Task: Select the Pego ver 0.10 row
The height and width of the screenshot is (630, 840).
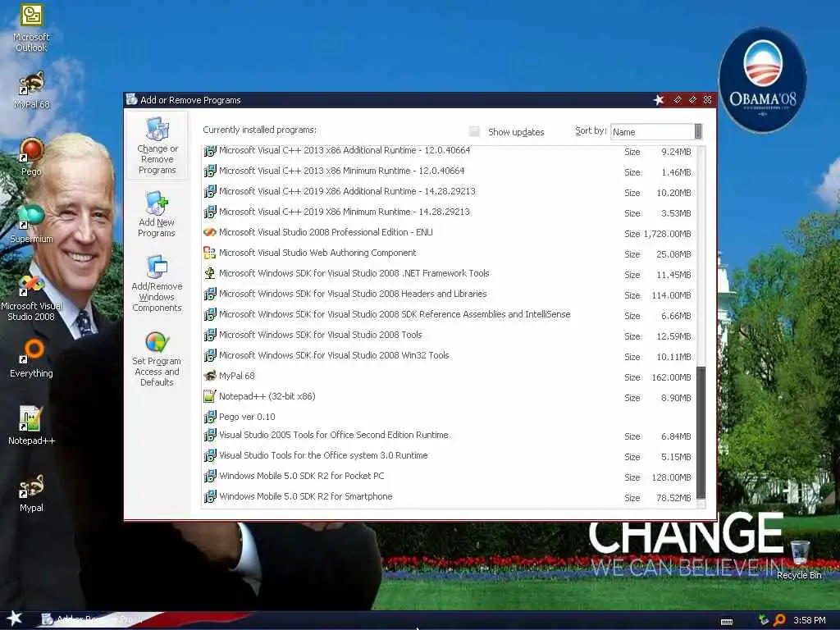Action: [449, 417]
